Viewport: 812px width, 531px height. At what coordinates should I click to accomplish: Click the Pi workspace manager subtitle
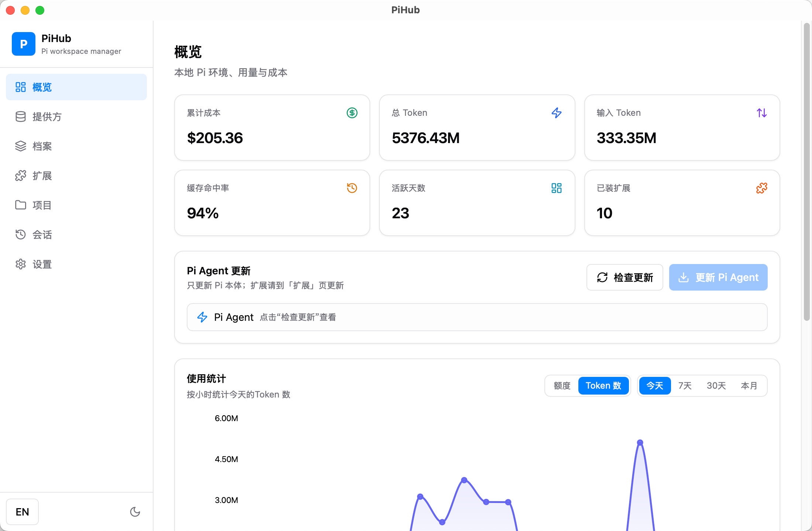pos(81,51)
